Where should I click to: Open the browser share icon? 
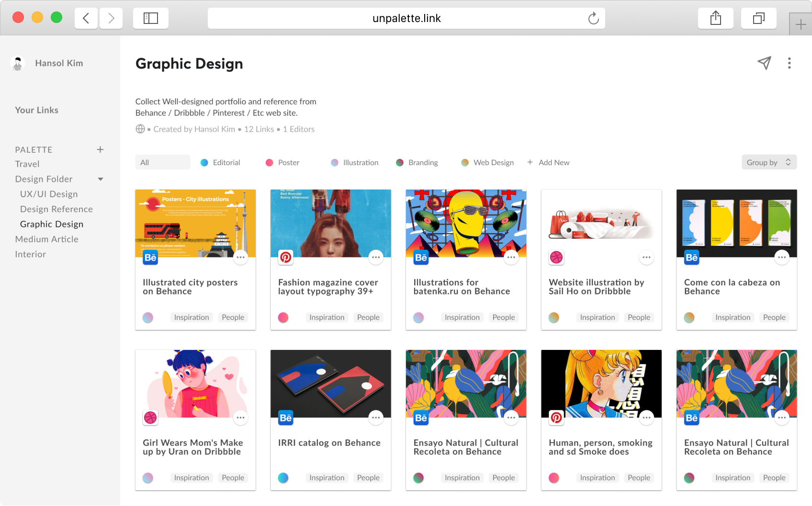(x=716, y=18)
